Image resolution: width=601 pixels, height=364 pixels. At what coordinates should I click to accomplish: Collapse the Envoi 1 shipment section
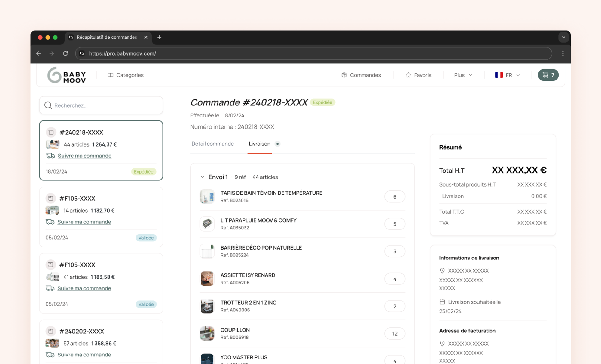203,177
